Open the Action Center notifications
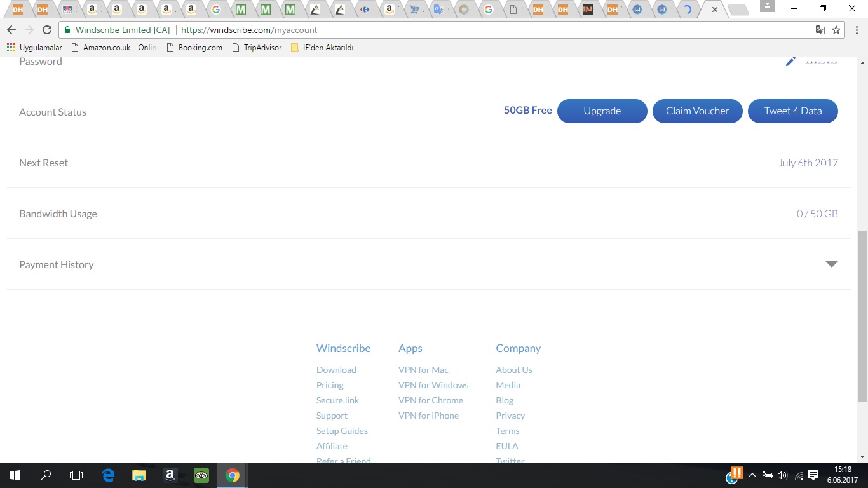The image size is (868, 488). point(813,475)
